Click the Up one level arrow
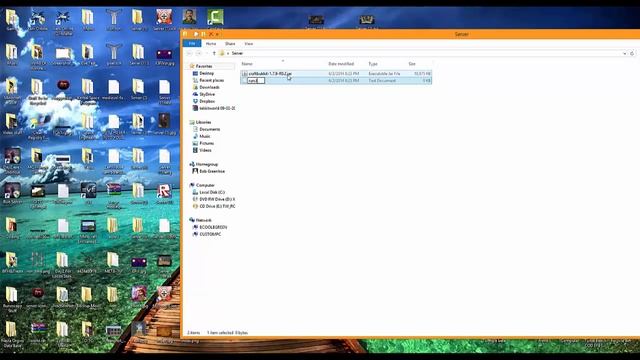The width and height of the screenshot is (640, 360). coord(214,53)
